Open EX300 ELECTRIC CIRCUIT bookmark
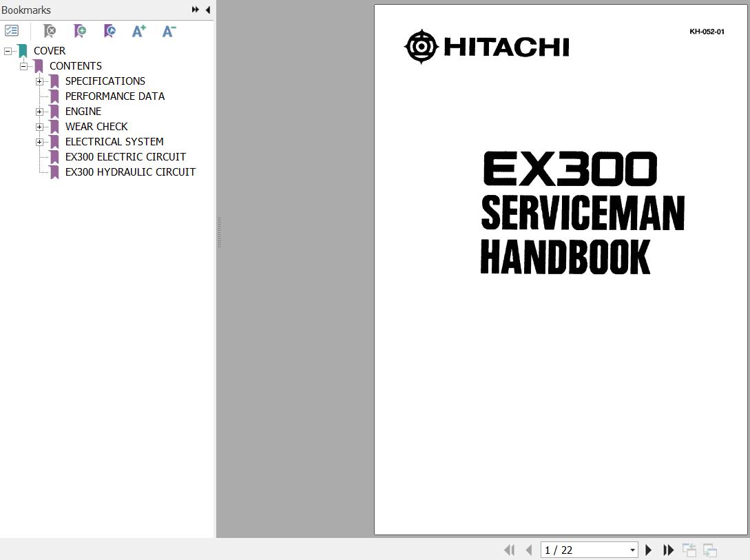Viewport: 750px width, 560px height. (x=125, y=157)
